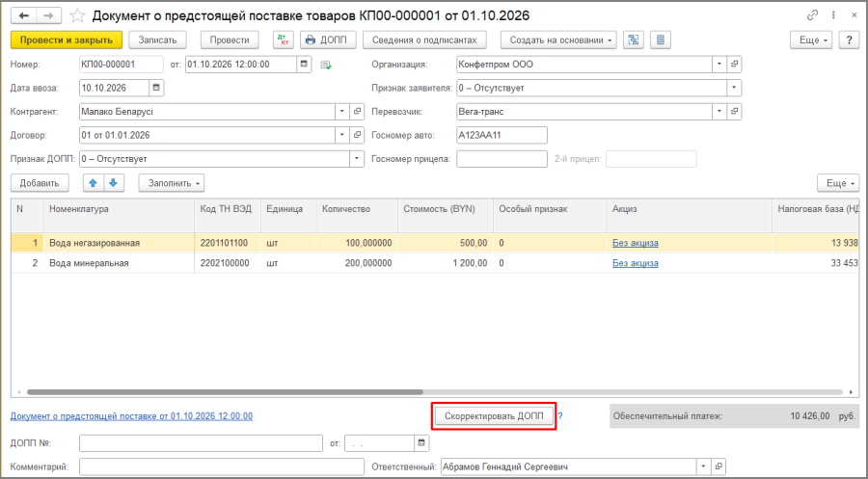Open Сведения о подписантах
868x479 pixels.
(424, 40)
